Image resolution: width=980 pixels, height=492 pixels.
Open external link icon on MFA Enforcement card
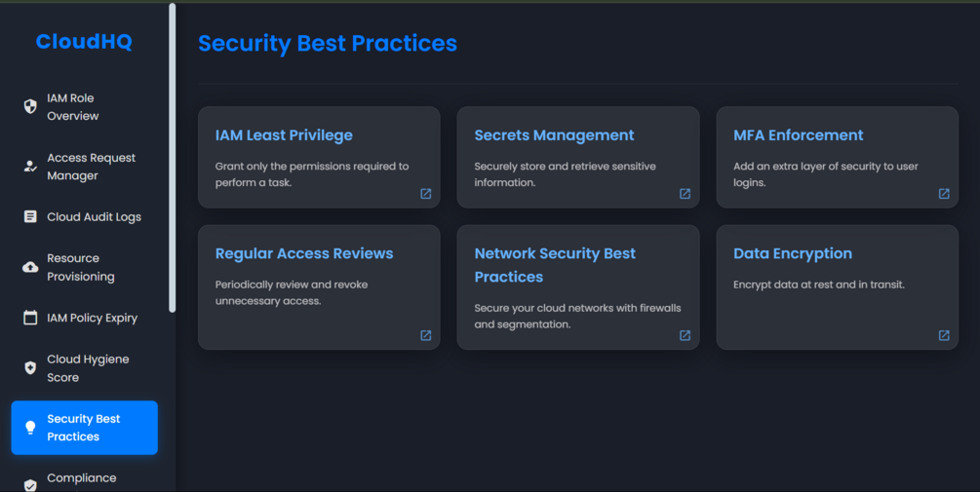(x=944, y=194)
